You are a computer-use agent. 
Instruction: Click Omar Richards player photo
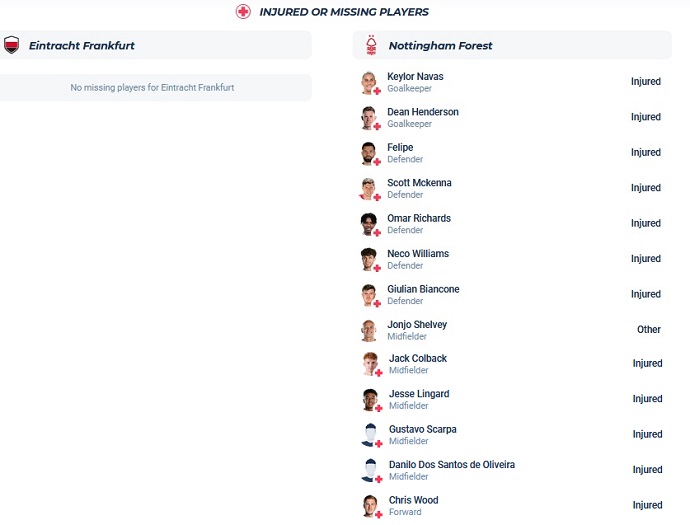tap(368, 224)
